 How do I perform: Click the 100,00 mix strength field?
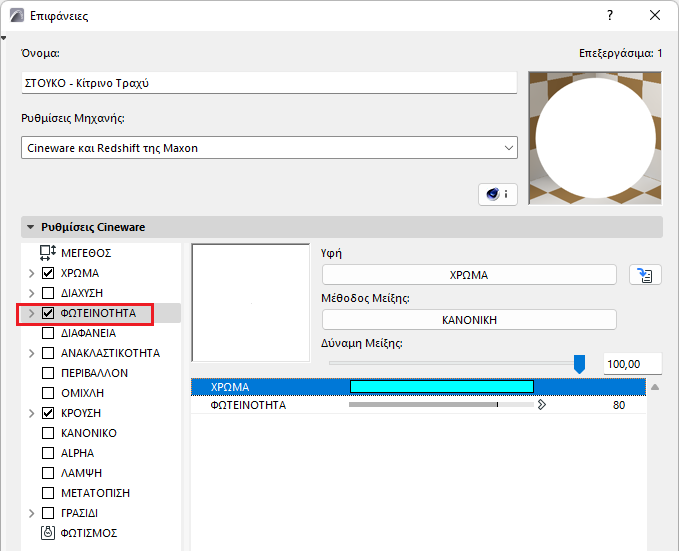click(633, 363)
